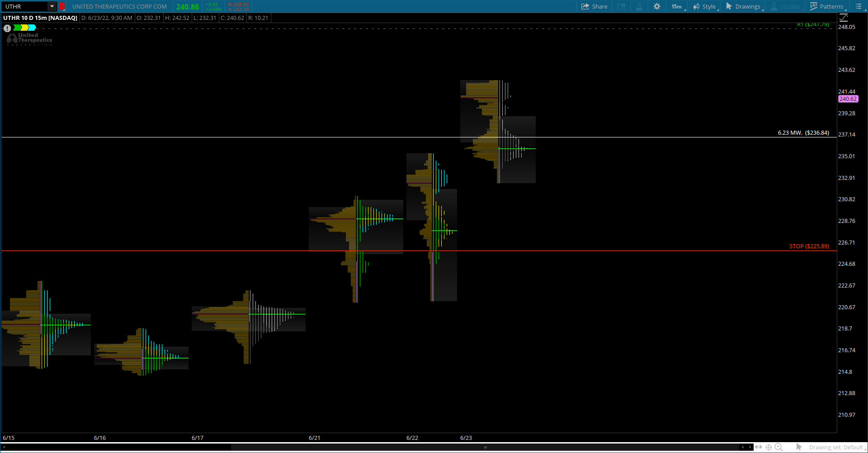Click the price axis scale settings icon
The image size is (868, 453).
point(844,18)
